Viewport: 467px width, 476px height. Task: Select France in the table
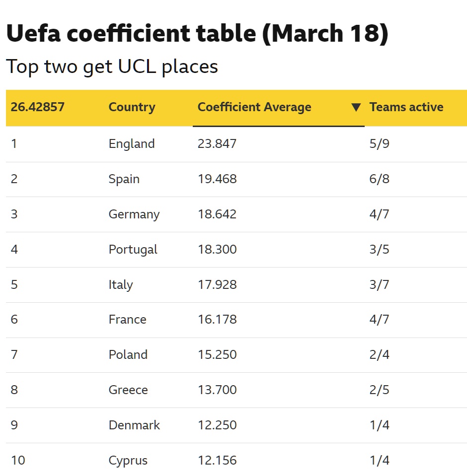[x=128, y=320]
